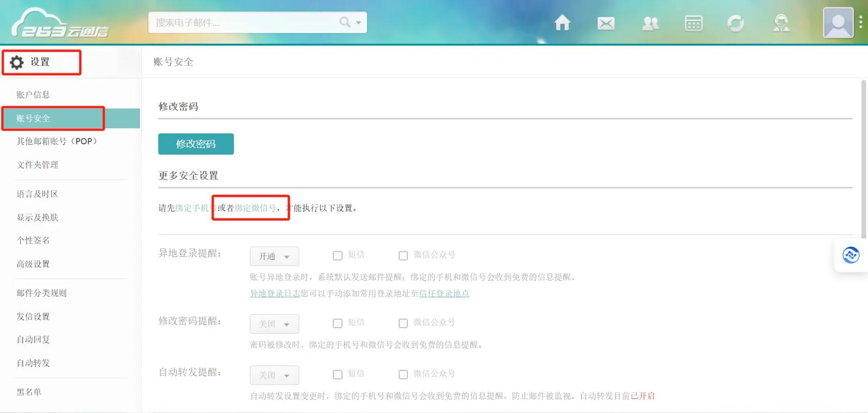Screen dimensions: 868x413
Task: Open the 异地登录提醒 开通 dropdown
Action: 275,256
